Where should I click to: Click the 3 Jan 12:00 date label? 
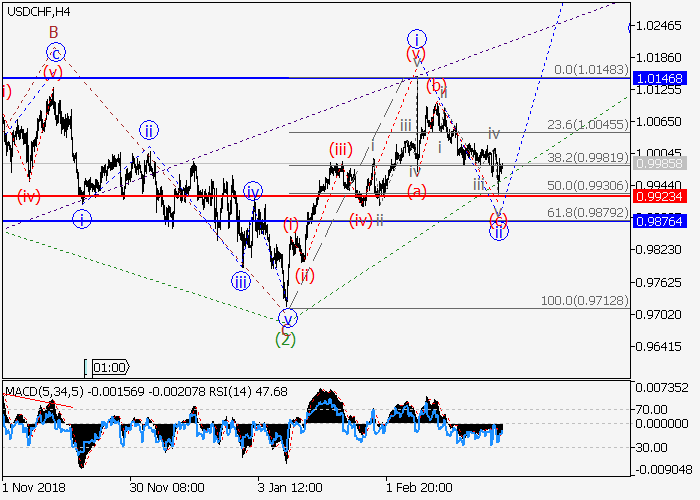[x=288, y=487]
